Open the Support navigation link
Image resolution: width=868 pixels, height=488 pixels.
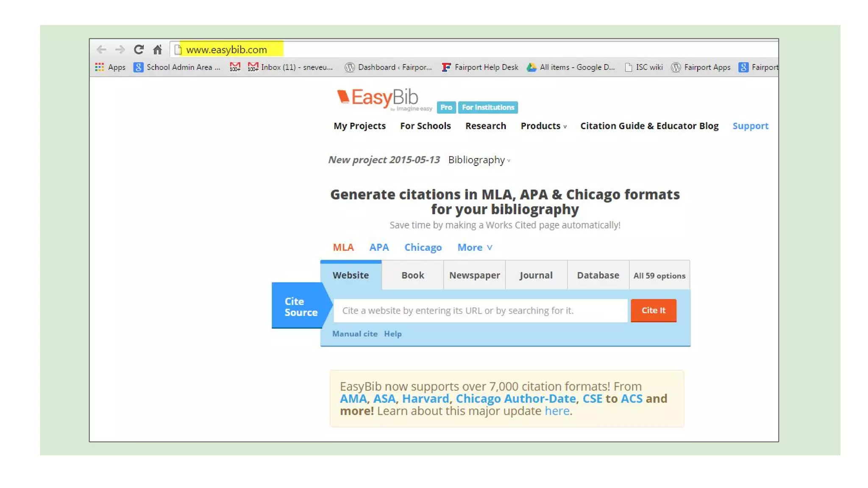[750, 126]
